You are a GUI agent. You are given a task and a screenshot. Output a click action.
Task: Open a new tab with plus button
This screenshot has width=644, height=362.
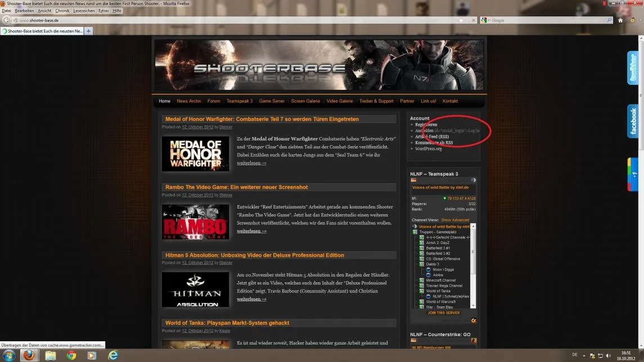click(88, 31)
